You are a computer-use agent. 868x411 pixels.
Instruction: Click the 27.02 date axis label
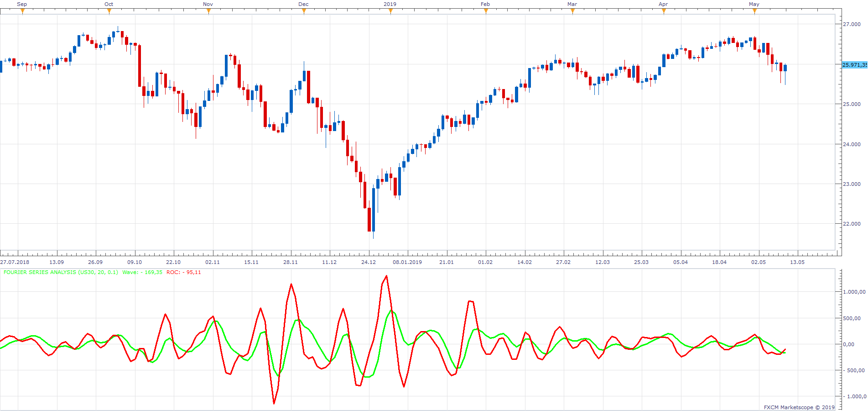pyautogui.click(x=563, y=262)
